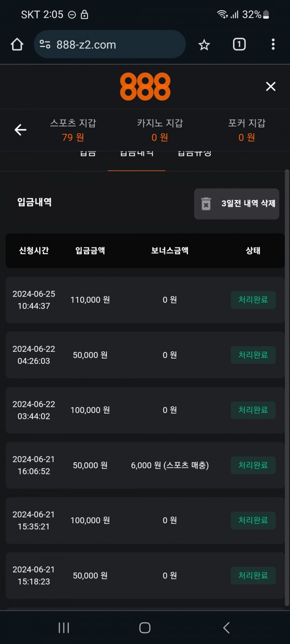Click the 6,000 원 (스포츠 매충) bonus entry

[170, 465]
